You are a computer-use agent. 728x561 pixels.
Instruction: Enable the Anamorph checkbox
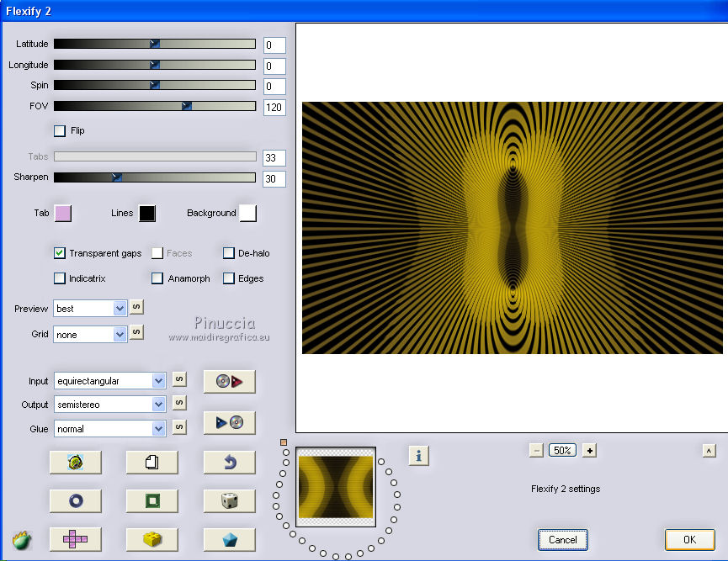click(157, 278)
